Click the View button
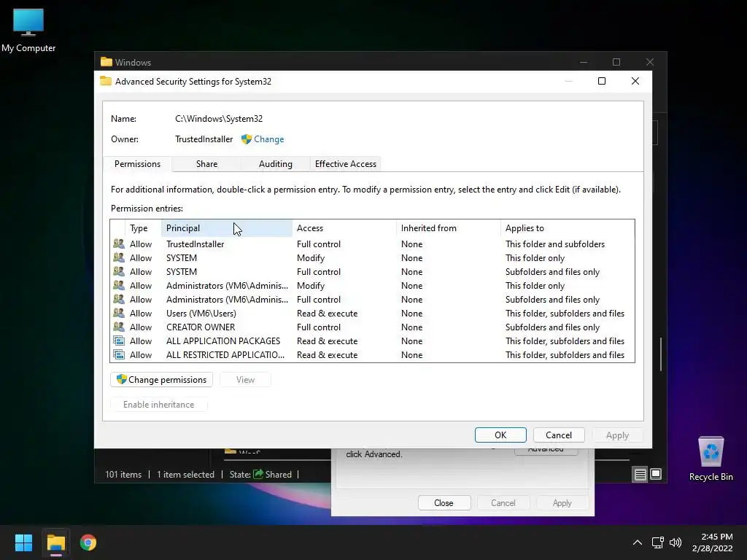747x560 pixels. [x=245, y=379]
